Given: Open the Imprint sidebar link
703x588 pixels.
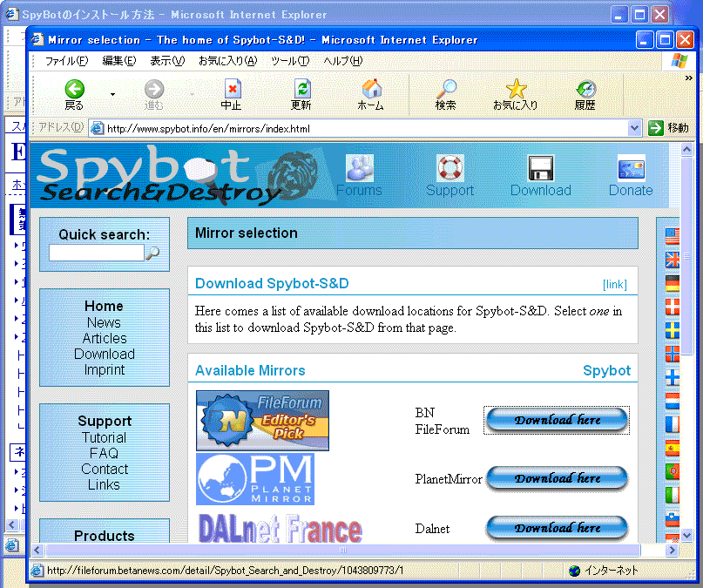Looking at the screenshot, I should pos(105,369).
